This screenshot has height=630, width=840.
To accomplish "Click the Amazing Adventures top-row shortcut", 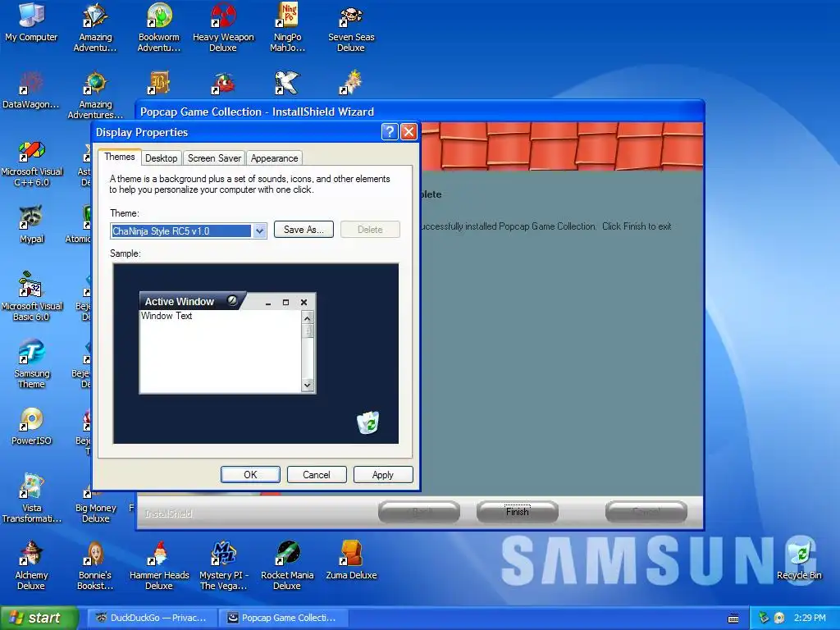I will coord(95,27).
